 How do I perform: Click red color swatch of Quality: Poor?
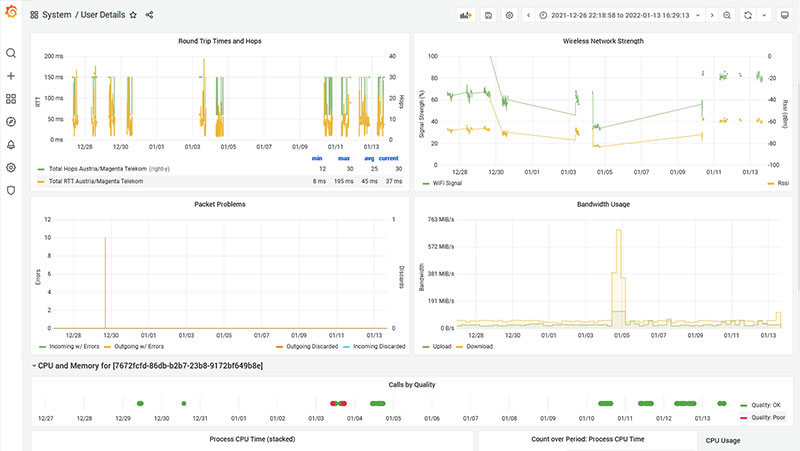click(743, 418)
